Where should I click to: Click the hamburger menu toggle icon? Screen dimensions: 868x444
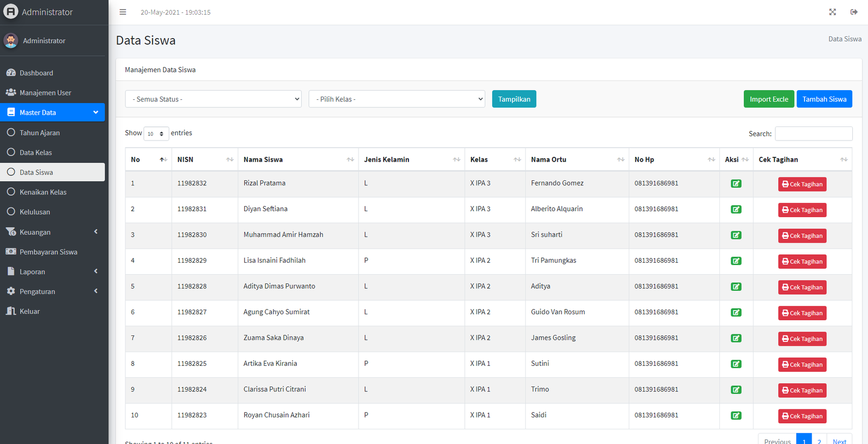coord(123,12)
